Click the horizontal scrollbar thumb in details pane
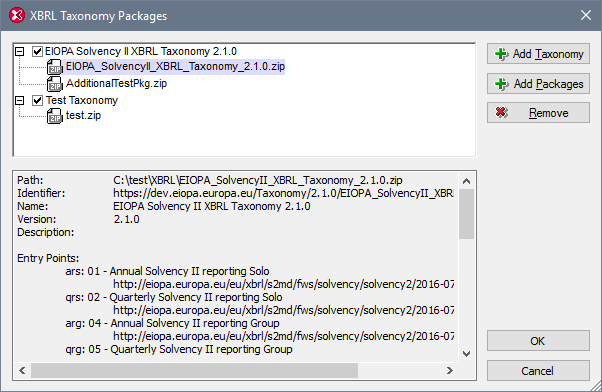 [x=194, y=370]
